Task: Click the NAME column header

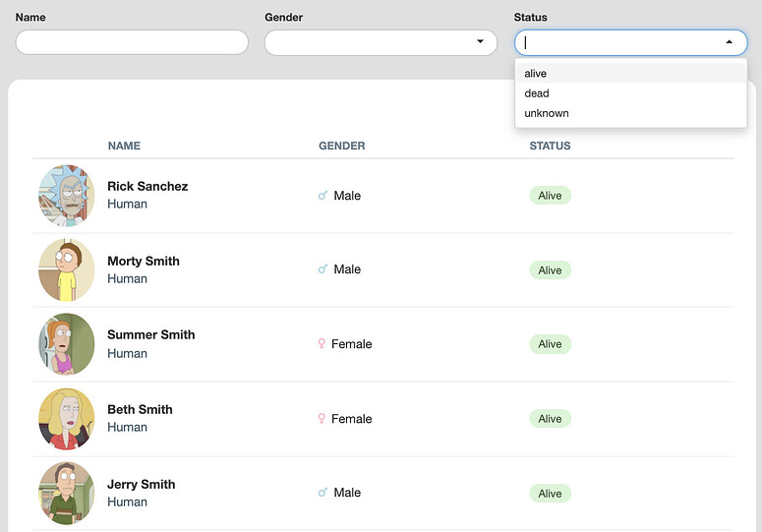Action: 124,146
